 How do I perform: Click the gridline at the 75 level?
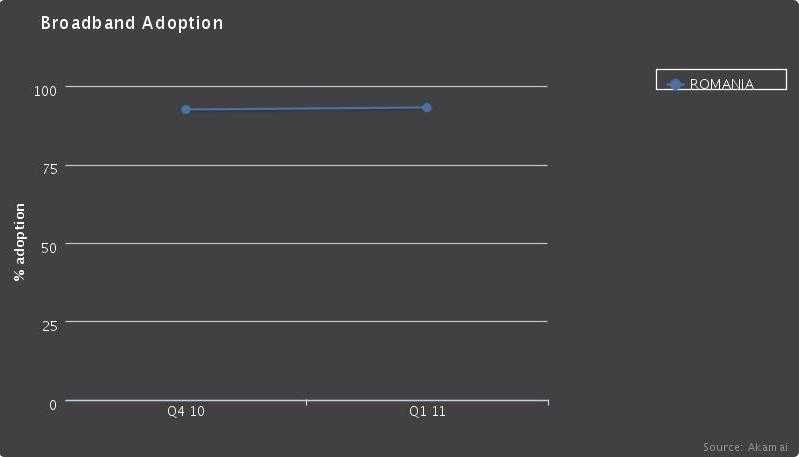306,165
